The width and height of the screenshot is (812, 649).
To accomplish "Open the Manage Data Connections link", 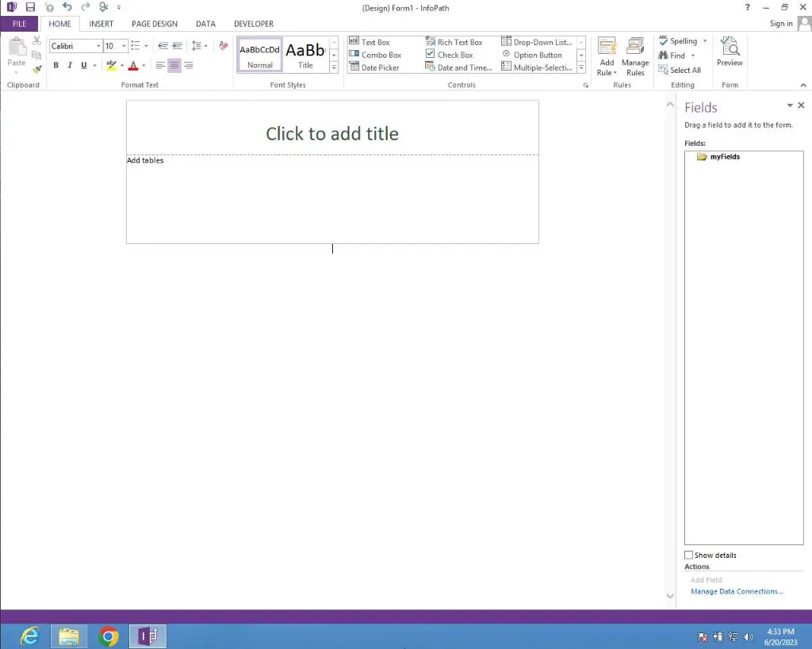I will coord(737,592).
